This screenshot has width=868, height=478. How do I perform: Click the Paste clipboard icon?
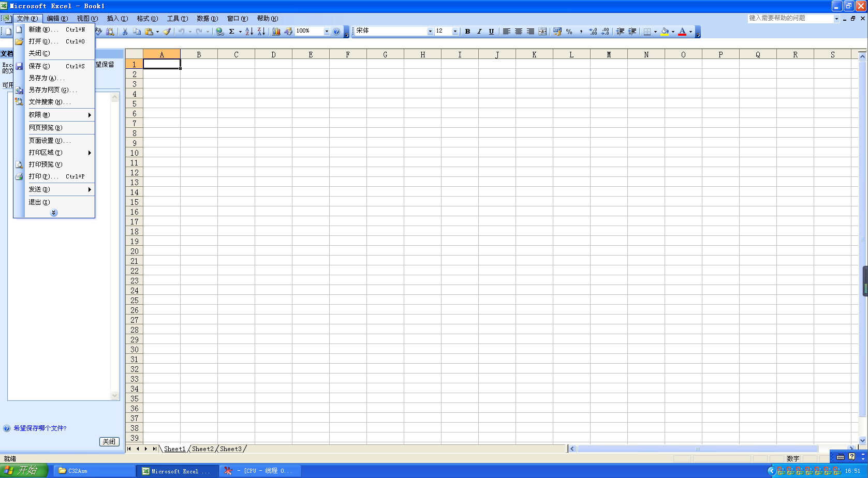point(149,32)
